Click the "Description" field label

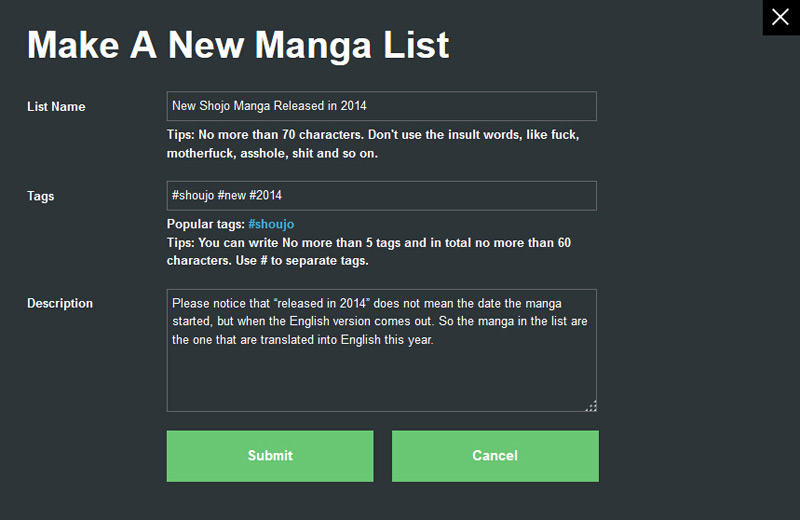(60, 304)
